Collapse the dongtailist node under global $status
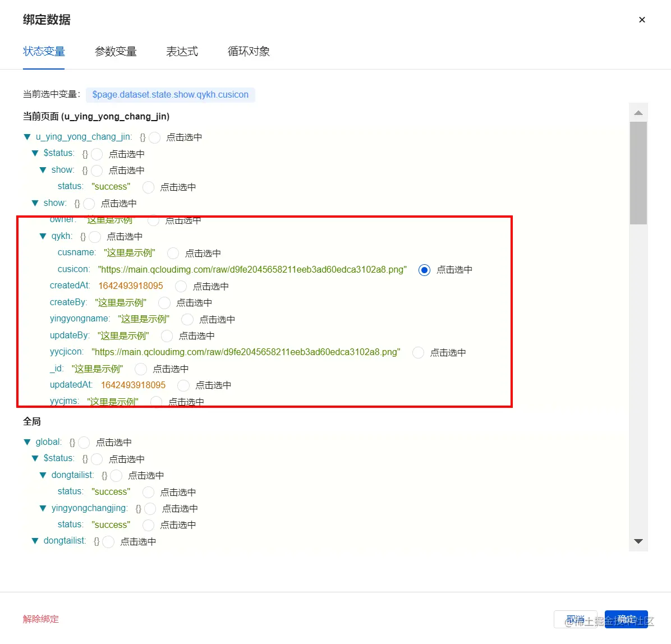671x644 pixels. click(x=43, y=475)
